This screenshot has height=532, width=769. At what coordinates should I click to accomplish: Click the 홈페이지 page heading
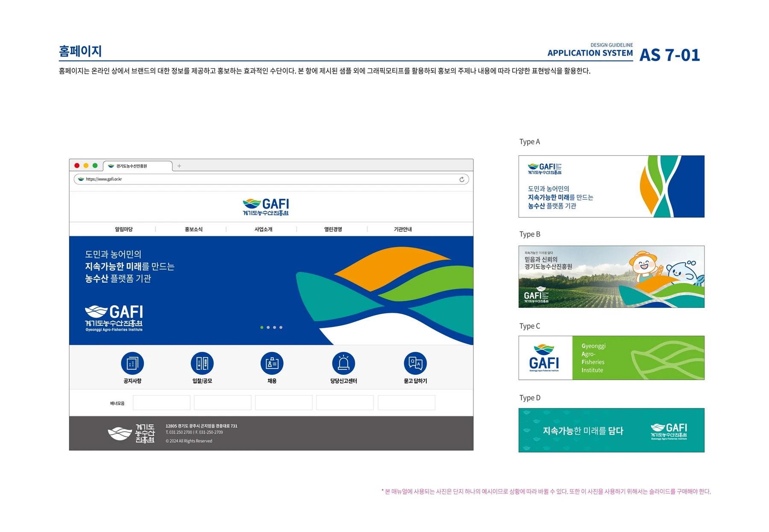(x=80, y=51)
